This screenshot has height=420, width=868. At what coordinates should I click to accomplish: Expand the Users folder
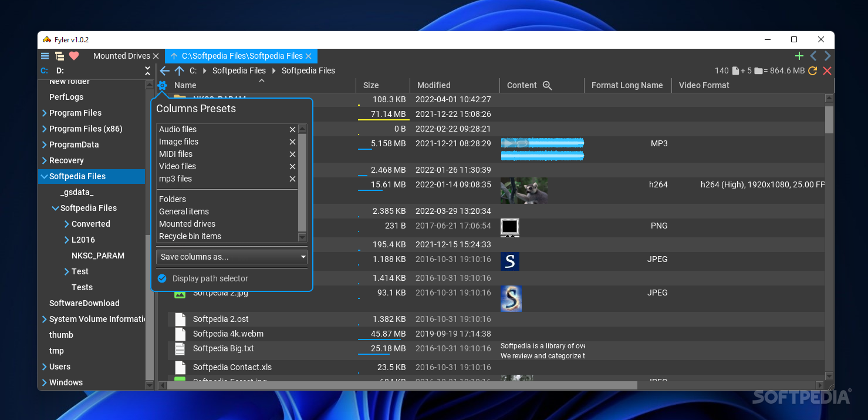click(45, 367)
